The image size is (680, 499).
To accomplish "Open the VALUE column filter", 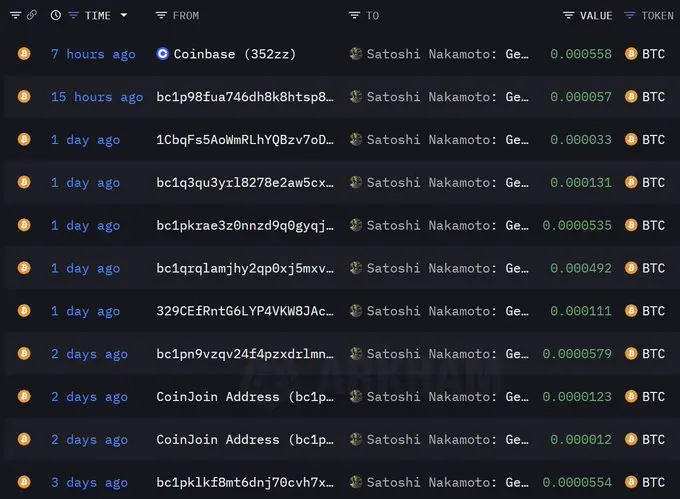I will (568, 16).
